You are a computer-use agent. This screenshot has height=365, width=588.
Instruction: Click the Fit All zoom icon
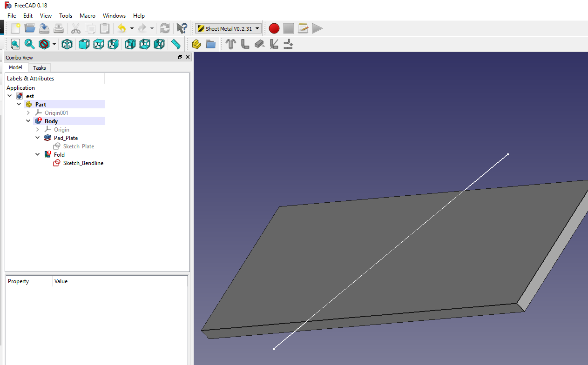point(15,44)
